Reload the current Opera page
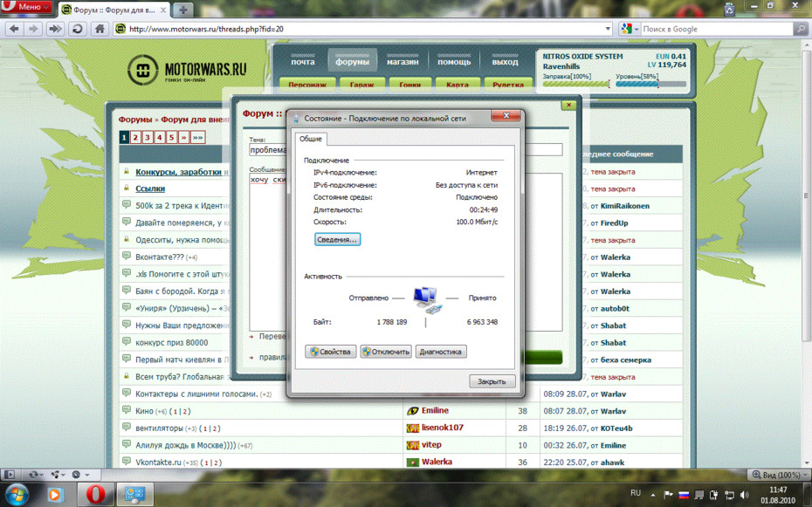The image size is (812, 507). point(77,29)
